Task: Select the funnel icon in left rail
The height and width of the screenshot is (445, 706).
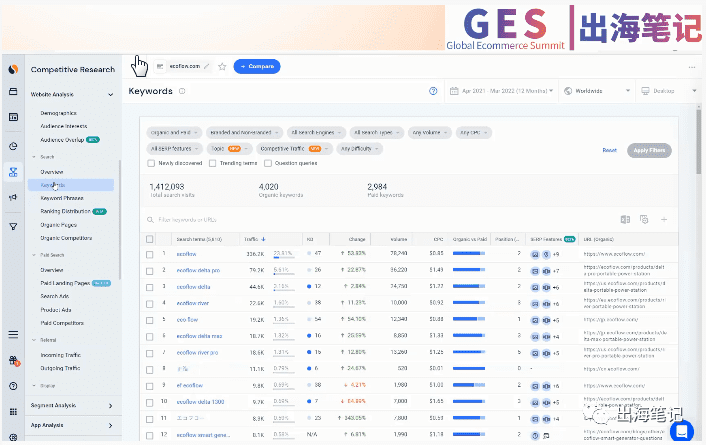Action: coord(13,227)
